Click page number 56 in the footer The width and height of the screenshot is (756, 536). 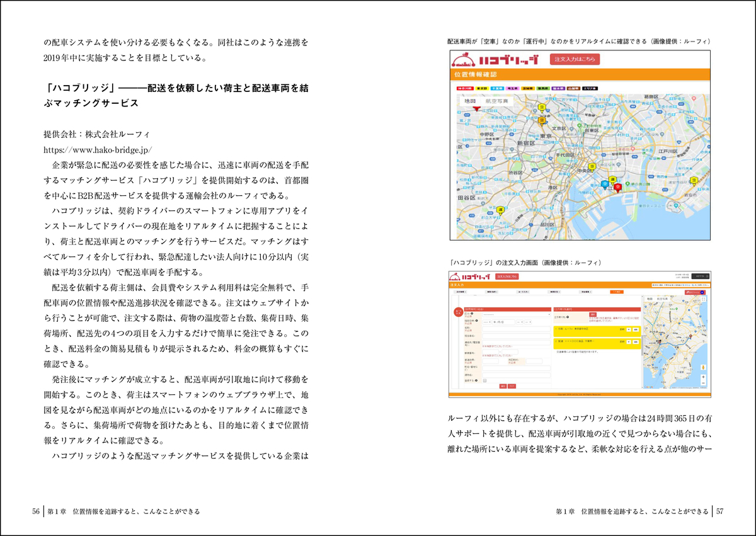[37, 511]
